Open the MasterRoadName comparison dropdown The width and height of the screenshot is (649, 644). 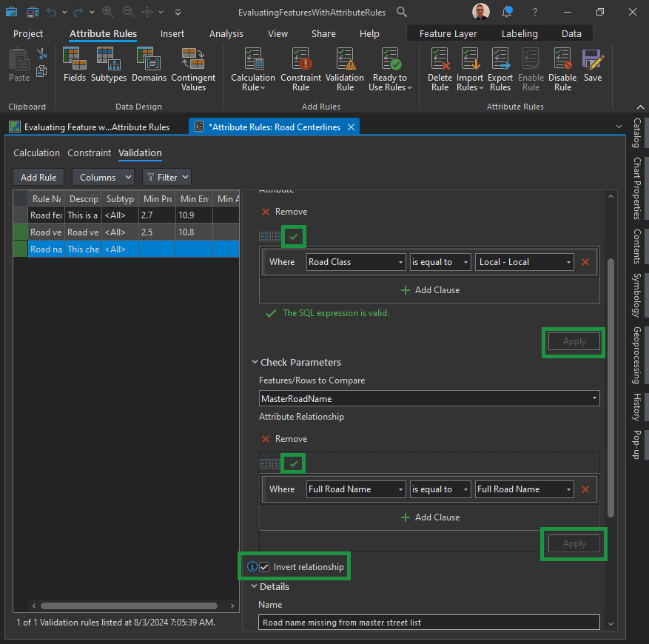(429, 399)
